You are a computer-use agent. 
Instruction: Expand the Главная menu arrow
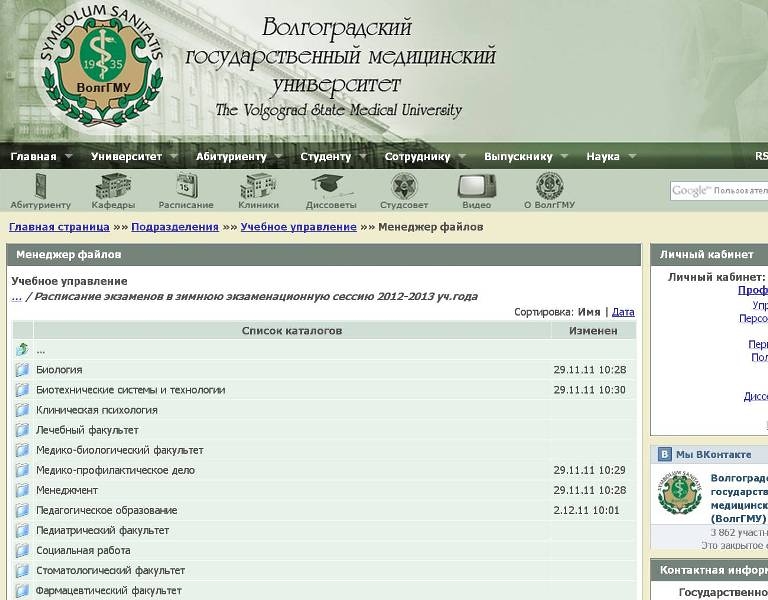69,157
